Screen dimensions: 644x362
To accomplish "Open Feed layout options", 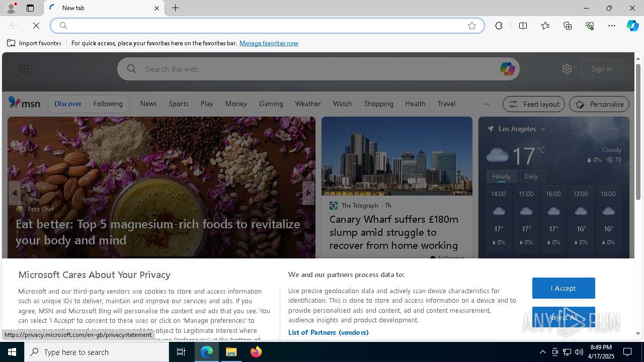I will click(x=534, y=104).
